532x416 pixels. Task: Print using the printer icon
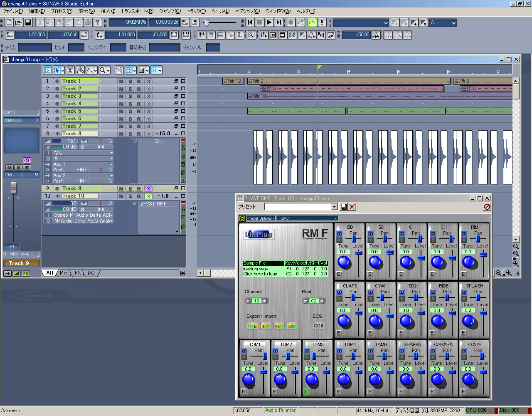[88, 22]
